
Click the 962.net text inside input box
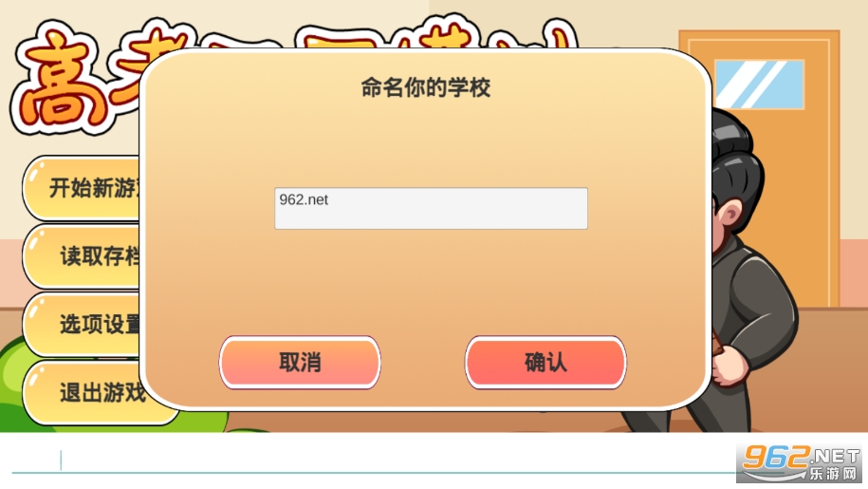click(304, 199)
